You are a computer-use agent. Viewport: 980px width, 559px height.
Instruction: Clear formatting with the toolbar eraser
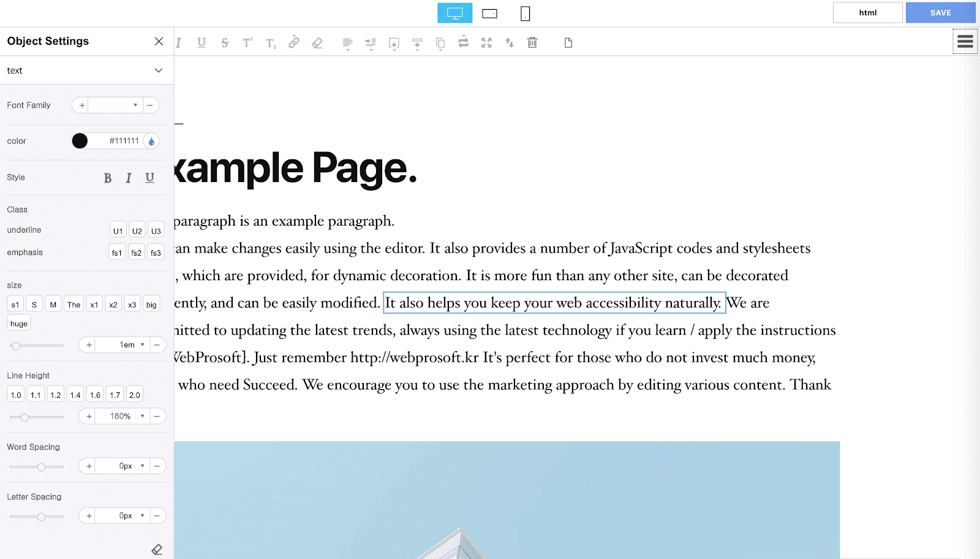(317, 43)
